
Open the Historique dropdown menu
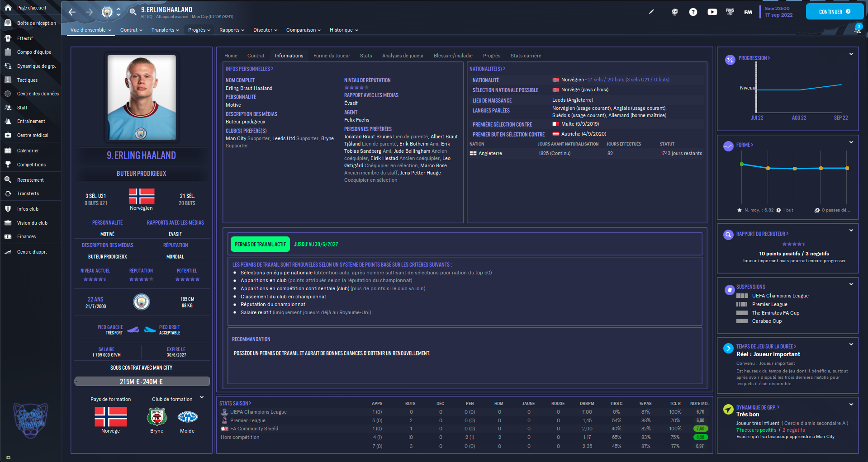coord(344,30)
